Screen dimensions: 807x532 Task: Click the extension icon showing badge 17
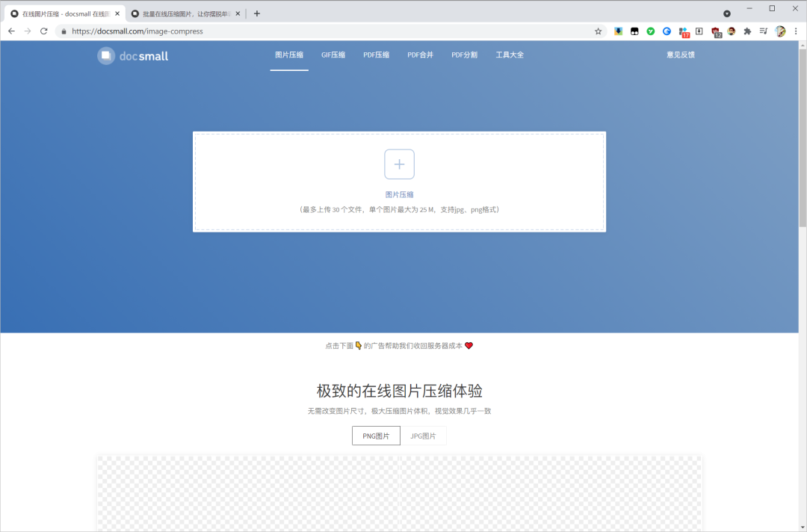coord(684,31)
